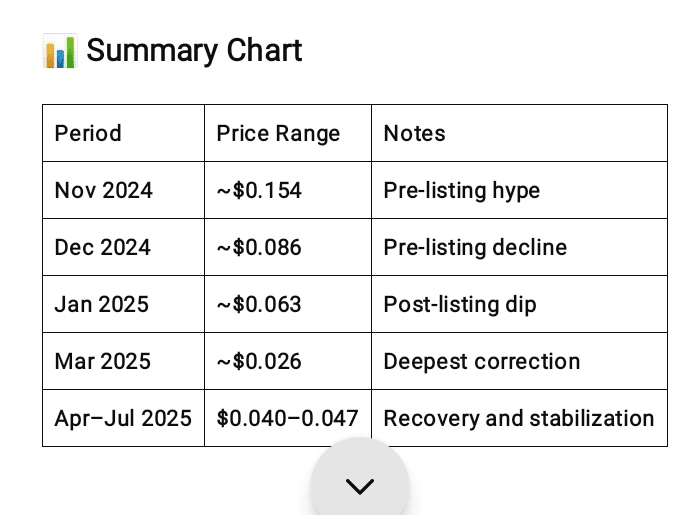The height and width of the screenshot is (515, 687).
Task: Click the Apr–Jul 2025 period cell
Action: coord(123,418)
